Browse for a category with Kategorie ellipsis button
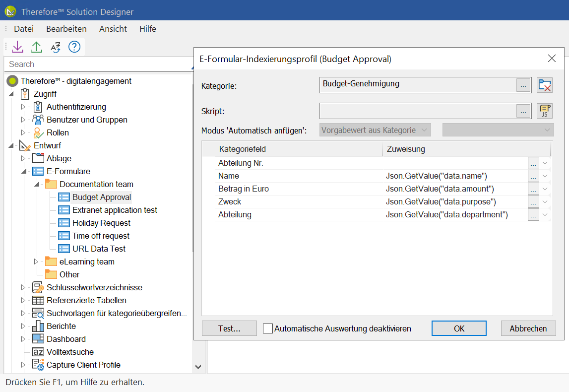The height and width of the screenshot is (392, 569). pos(523,86)
